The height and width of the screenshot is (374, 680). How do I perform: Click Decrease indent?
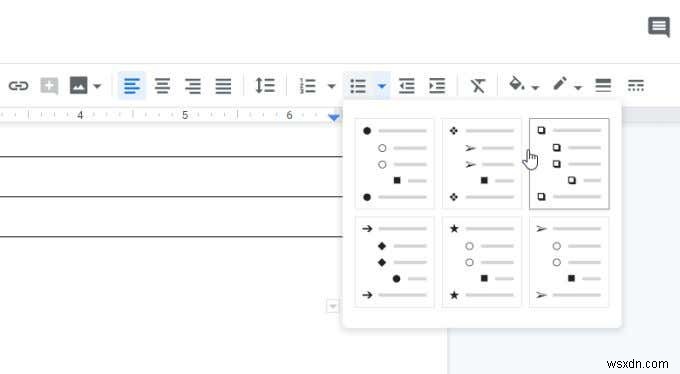coord(407,85)
